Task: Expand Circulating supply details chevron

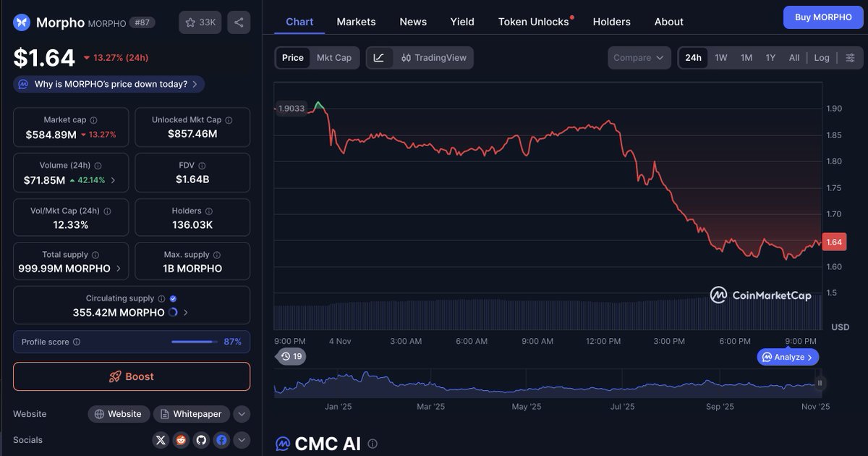Action: (x=186, y=313)
